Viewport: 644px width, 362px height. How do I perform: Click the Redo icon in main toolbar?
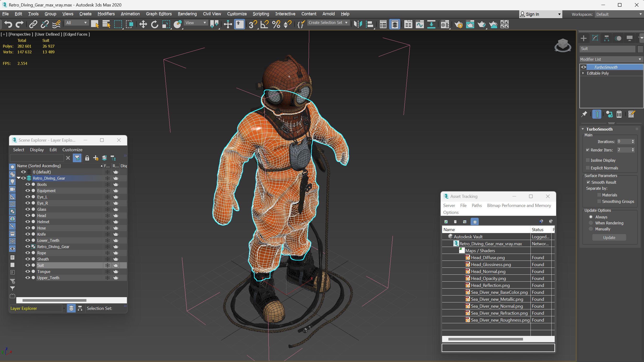[19, 24]
